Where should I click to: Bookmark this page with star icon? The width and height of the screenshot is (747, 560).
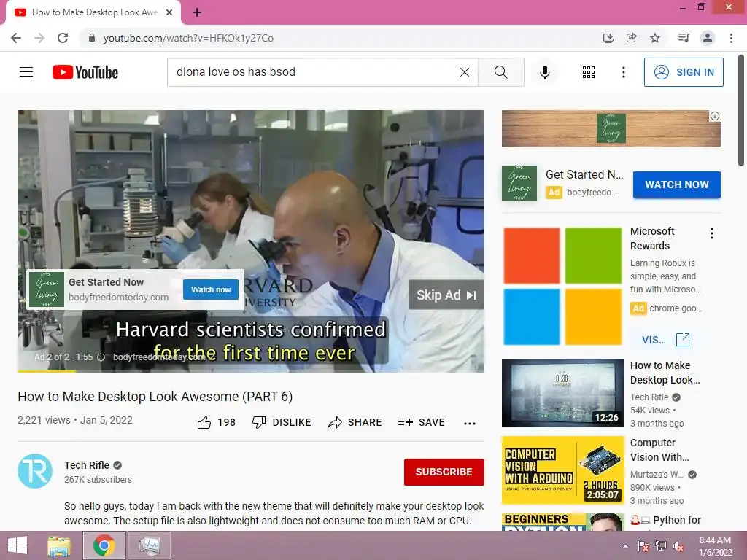click(x=655, y=38)
